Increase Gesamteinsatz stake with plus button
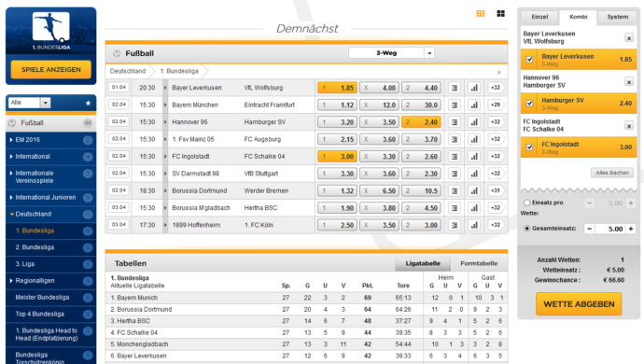 [x=631, y=229]
